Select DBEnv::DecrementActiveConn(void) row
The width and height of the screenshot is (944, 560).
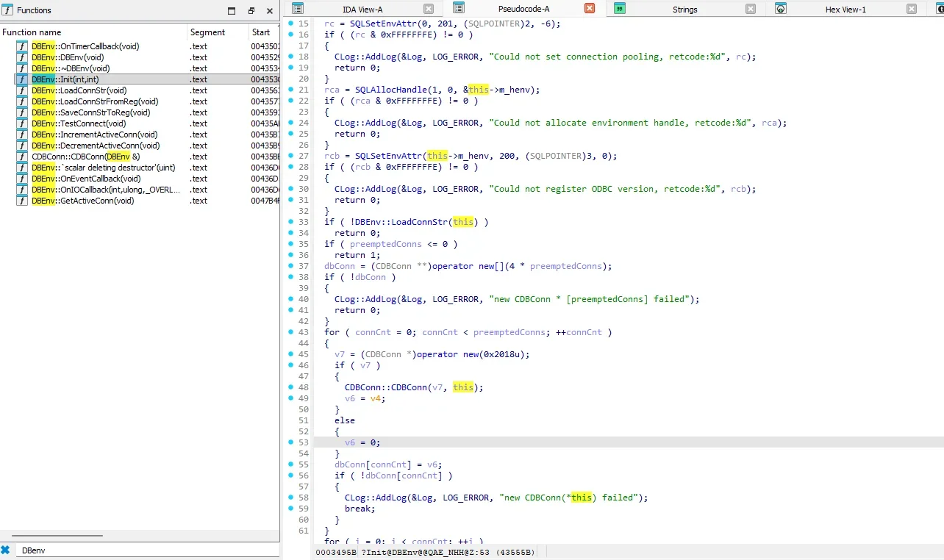140,146
